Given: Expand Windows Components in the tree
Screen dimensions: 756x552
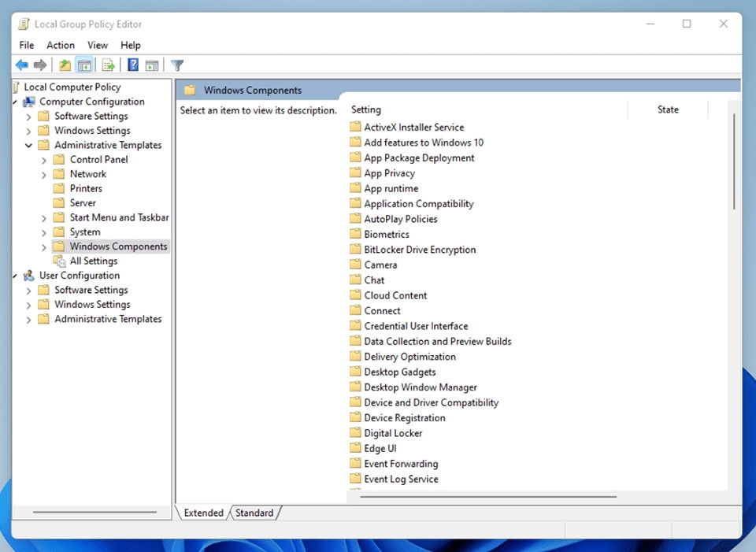Looking at the screenshot, I should [x=44, y=246].
